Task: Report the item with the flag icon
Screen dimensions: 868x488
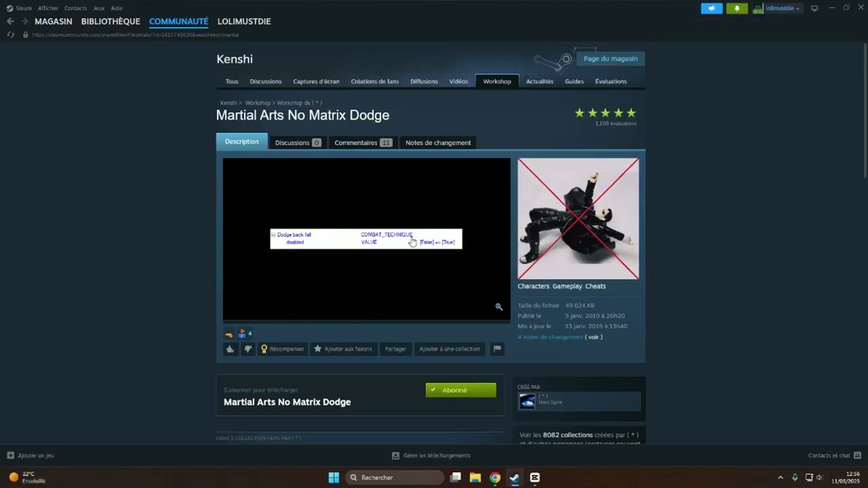Action: click(x=497, y=349)
